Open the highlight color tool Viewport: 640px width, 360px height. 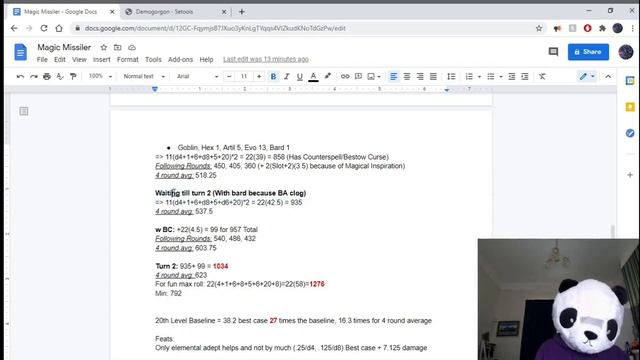(x=327, y=76)
